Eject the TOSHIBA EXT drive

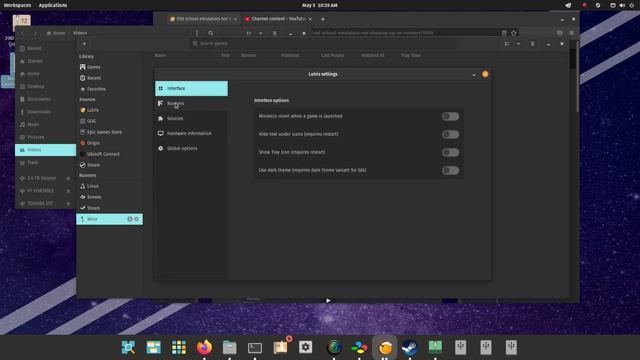click(x=68, y=204)
